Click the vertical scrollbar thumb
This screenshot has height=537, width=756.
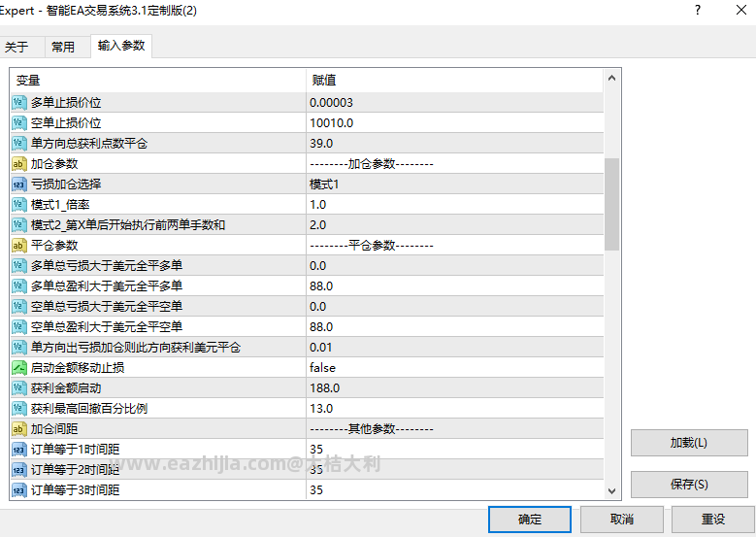point(611,204)
